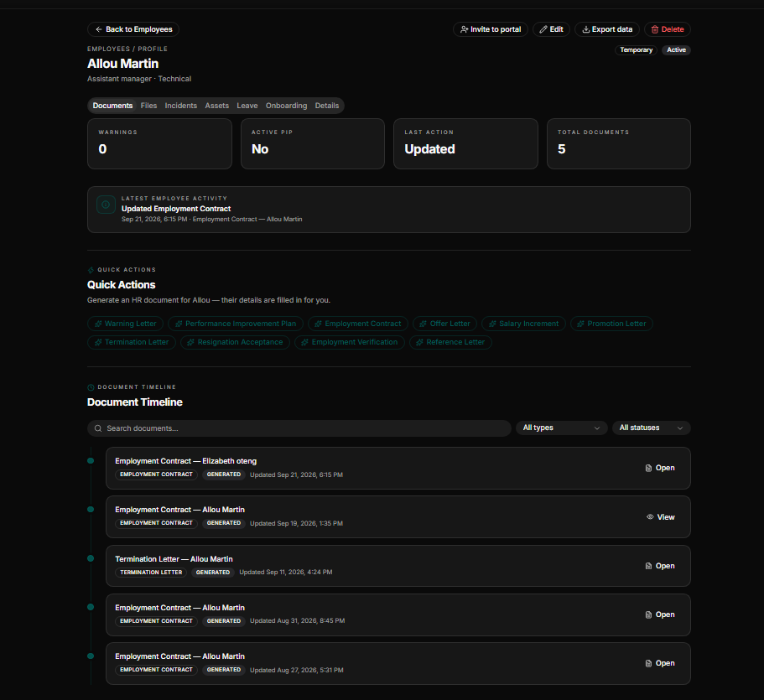This screenshot has width=764, height=700.
Task: Click file icon on Termination Letter row
Action: [648, 566]
